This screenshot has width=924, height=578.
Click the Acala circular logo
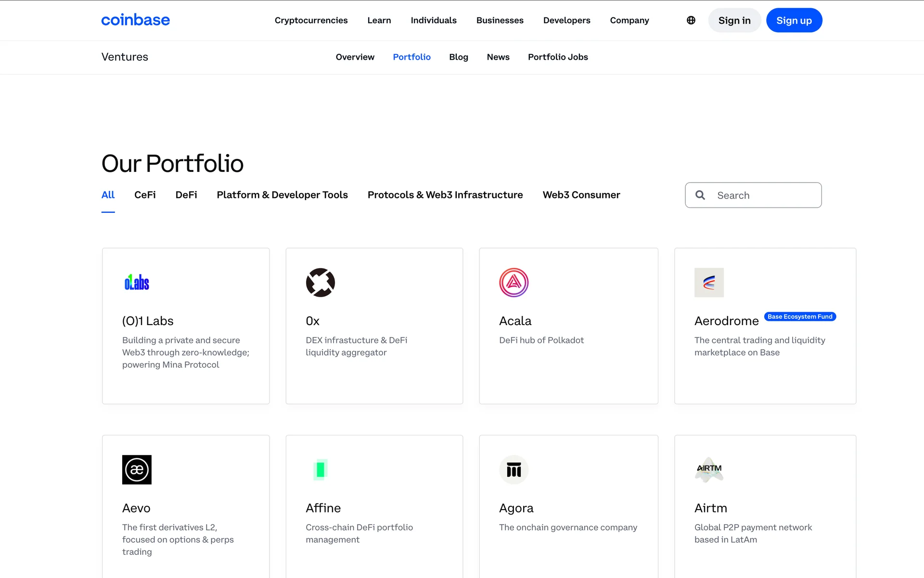[513, 282]
